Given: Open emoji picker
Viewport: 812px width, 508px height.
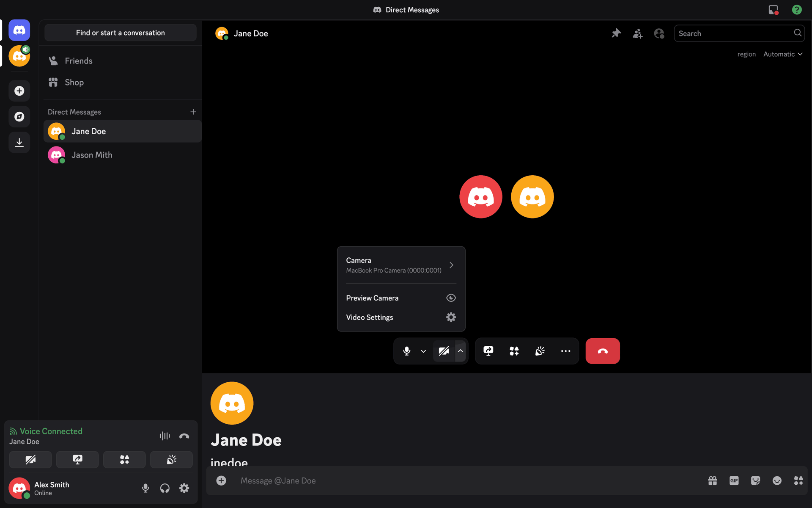Looking at the screenshot, I should [777, 480].
